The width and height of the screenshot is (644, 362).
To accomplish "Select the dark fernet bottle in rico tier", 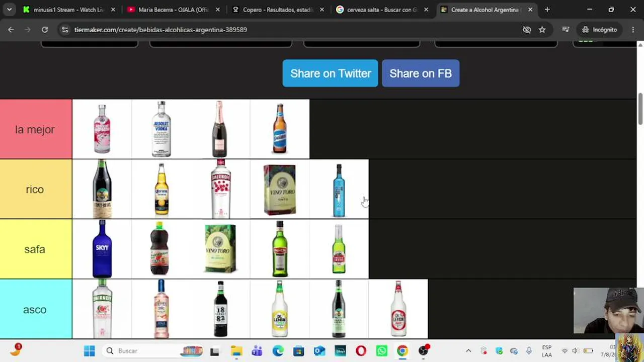I will pyautogui.click(x=102, y=190).
